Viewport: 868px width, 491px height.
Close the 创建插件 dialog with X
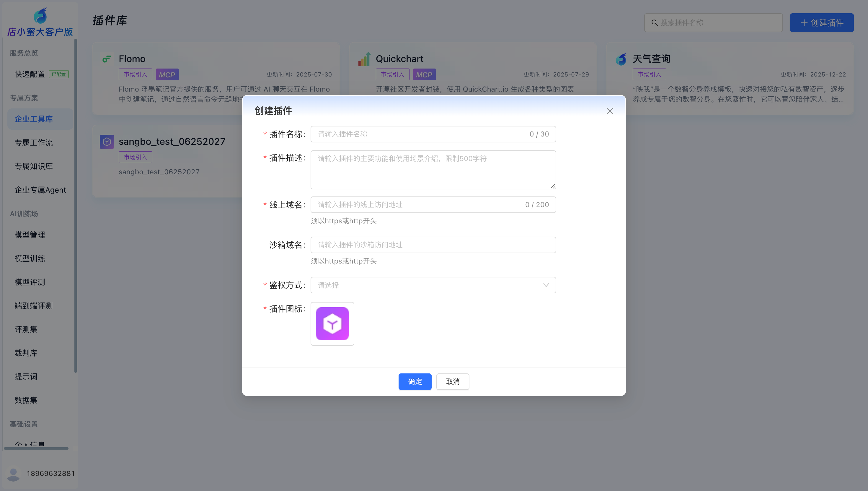pos(610,111)
